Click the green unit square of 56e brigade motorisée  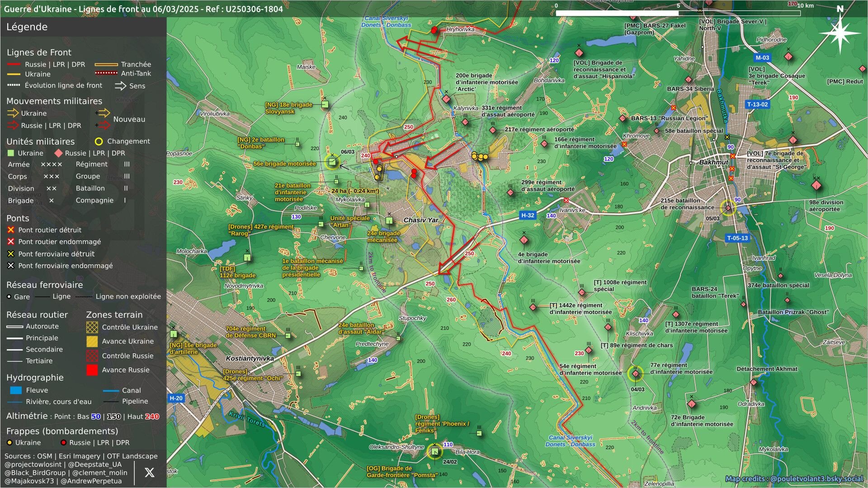coord(332,162)
